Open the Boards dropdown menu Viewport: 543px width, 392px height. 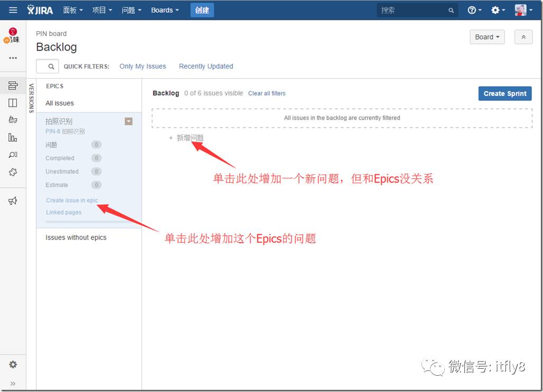[x=165, y=10]
